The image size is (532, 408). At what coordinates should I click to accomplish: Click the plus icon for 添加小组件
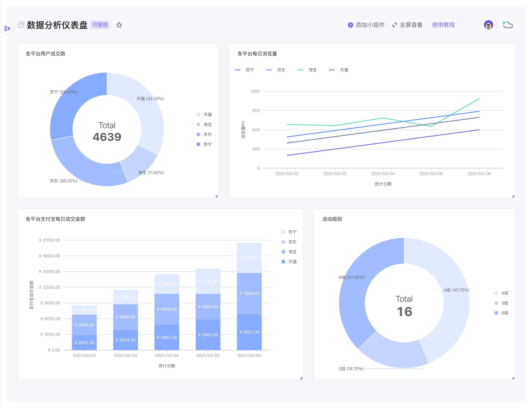coord(350,25)
